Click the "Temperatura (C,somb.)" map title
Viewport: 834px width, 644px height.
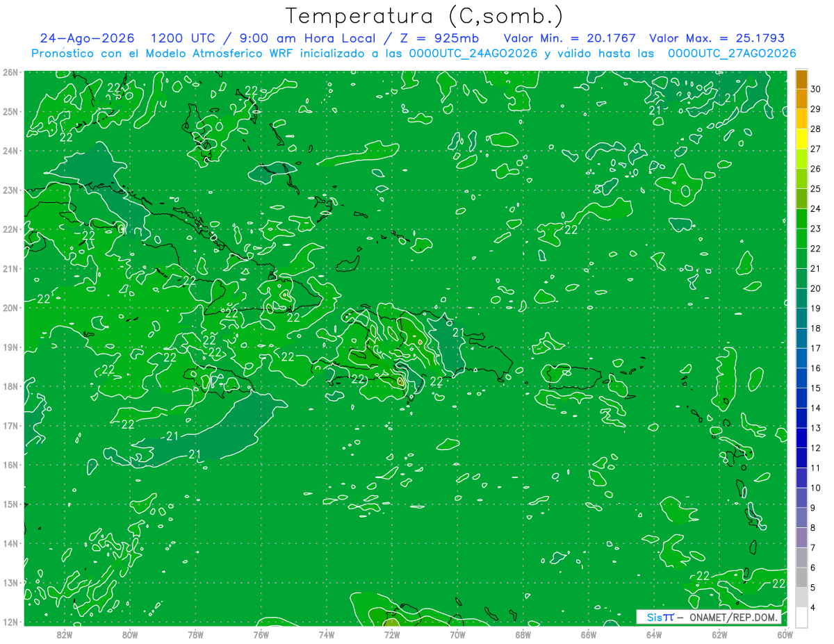[425, 16]
